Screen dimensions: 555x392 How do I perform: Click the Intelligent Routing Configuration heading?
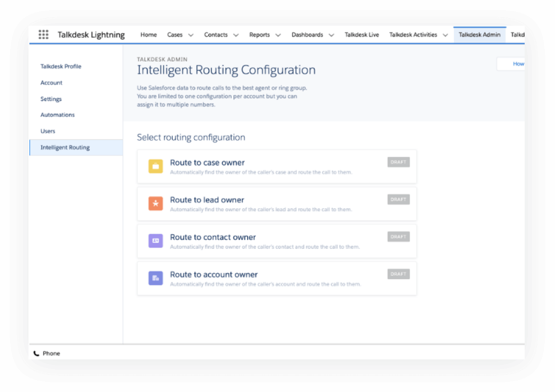tap(226, 70)
